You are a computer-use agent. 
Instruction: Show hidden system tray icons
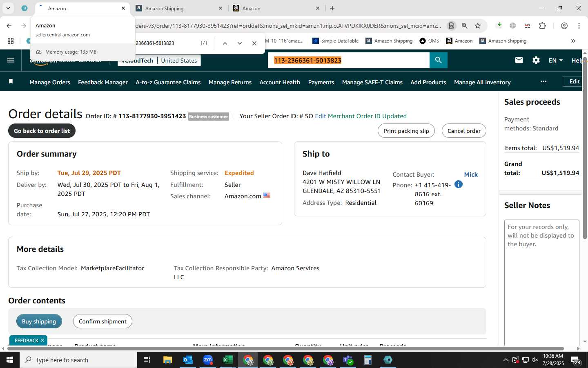click(506, 360)
